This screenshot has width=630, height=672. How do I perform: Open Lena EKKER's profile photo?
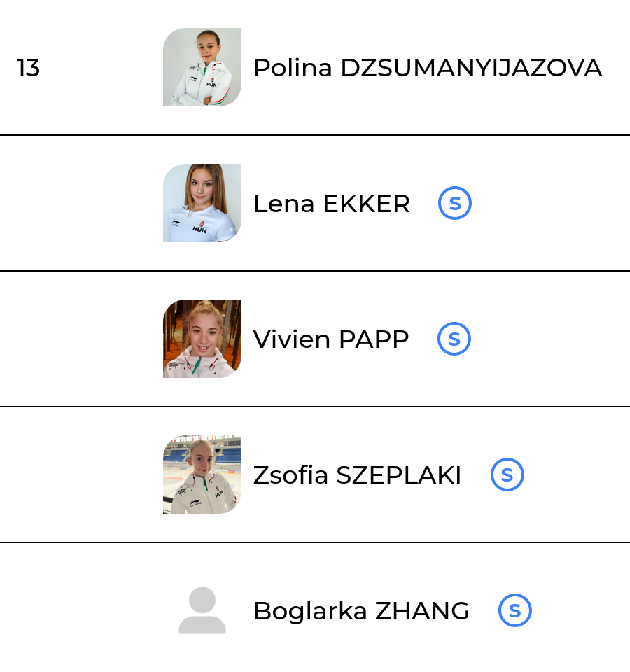point(202,204)
